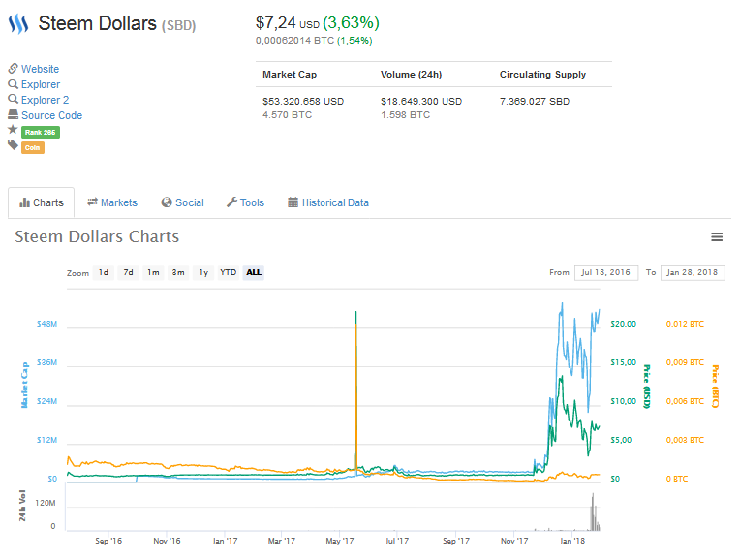Click the magnifier icon beside Explorer 2
Viewport: 740px width, 560px height.
pos(14,99)
